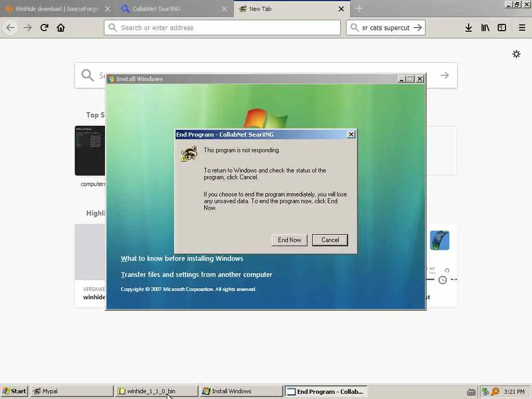
Task: Open the computer top site thumbnail
Action: pyautogui.click(x=90, y=151)
